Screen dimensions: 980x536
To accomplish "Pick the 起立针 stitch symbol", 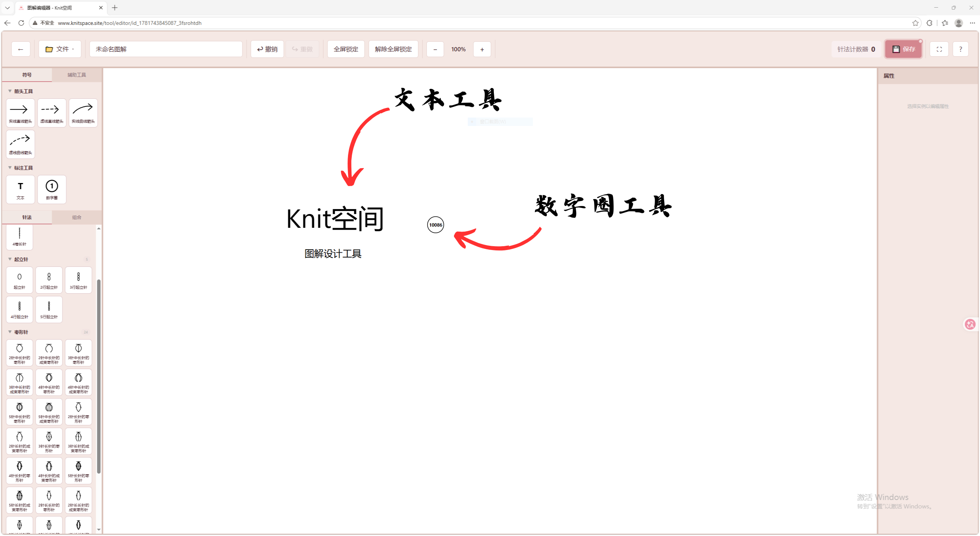I will 20,280.
